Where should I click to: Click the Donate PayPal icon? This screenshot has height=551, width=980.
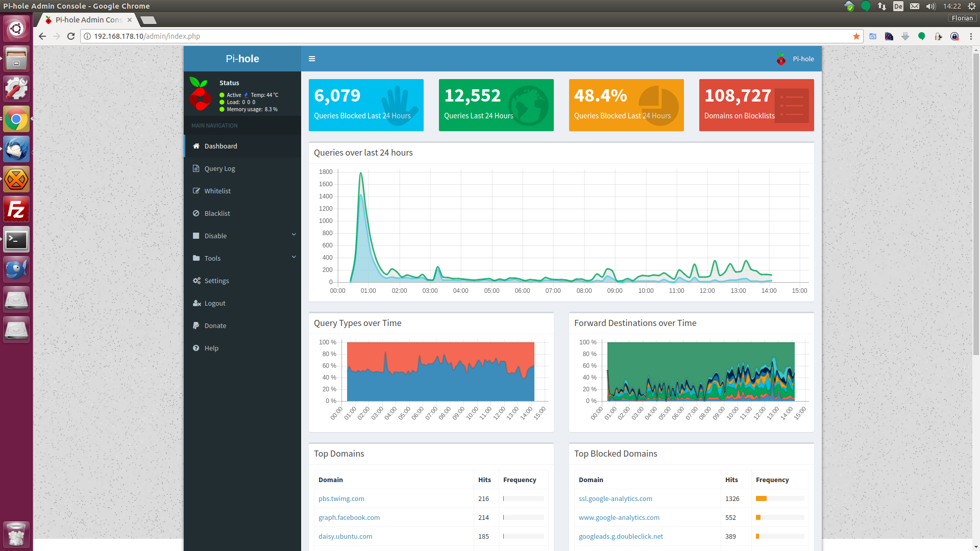tap(196, 325)
